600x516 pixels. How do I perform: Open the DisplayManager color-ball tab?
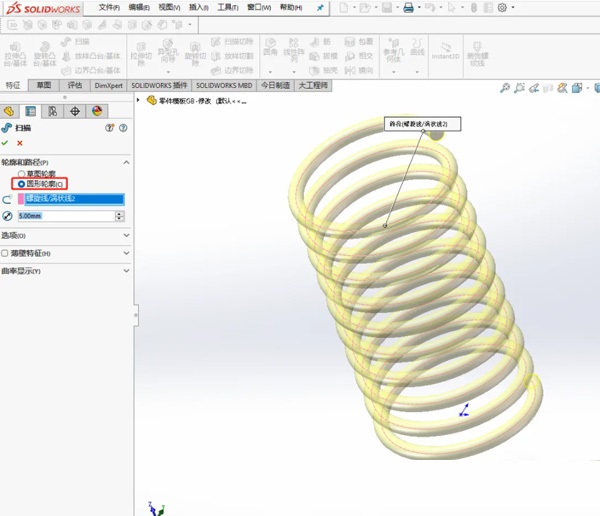click(x=97, y=110)
